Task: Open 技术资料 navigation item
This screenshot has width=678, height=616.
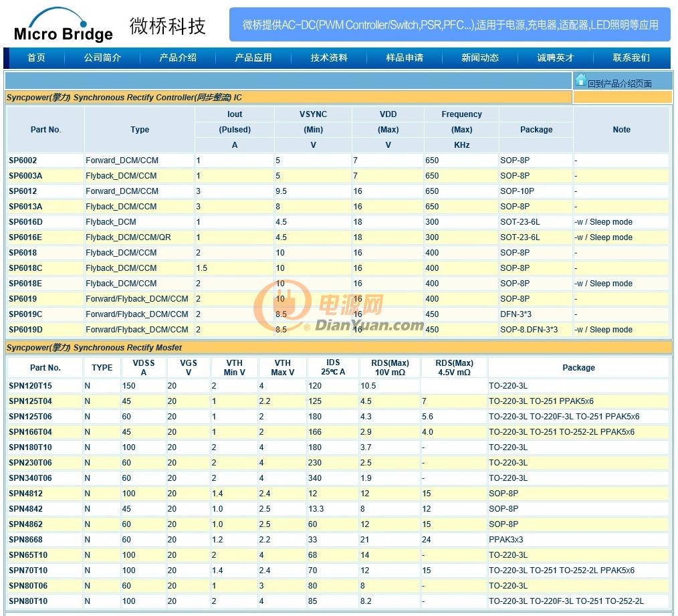Action: pyautogui.click(x=329, y=58)
